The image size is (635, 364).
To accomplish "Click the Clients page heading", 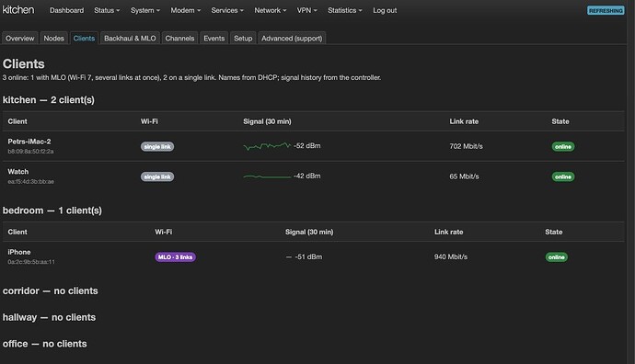I will click(24, 64).
